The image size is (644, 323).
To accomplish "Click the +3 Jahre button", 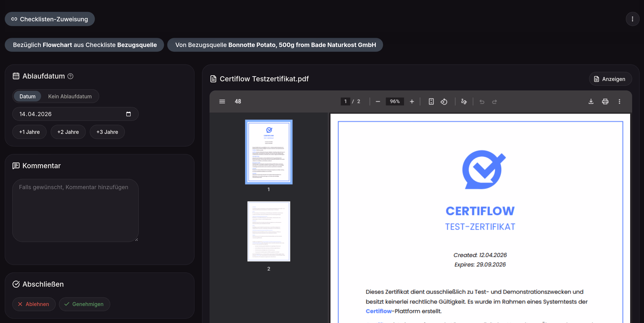I will point(107,132).
